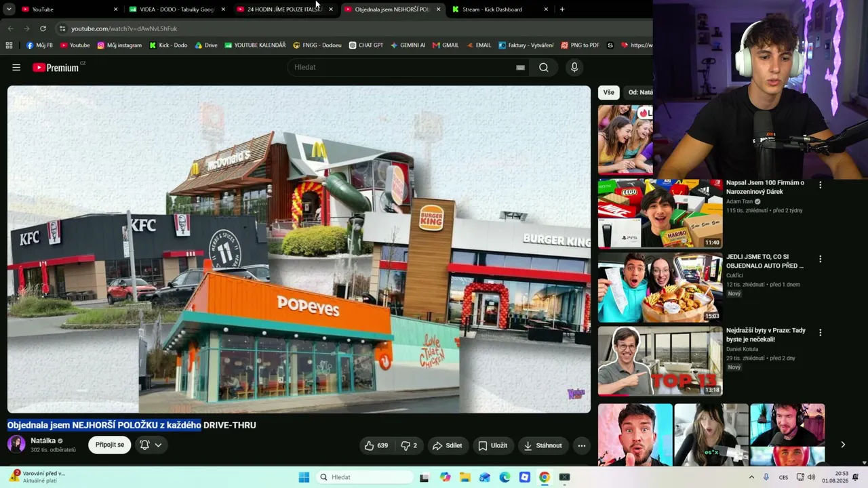Viewport: 868px width, 488px height.
Task: Click the Windows taskbar Hledat search box
Action: (364, 477)
